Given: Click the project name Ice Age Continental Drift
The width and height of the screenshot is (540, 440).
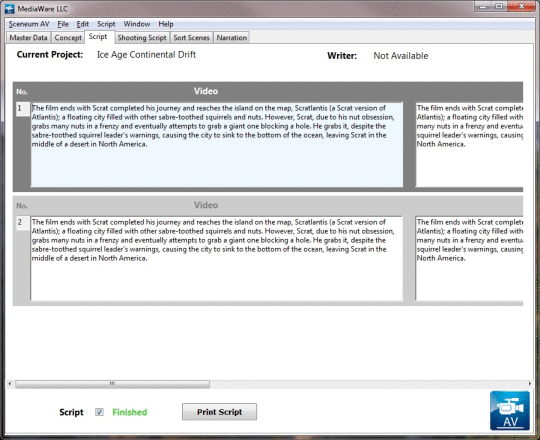Looking at the screenshot, I should pos(146,55).
